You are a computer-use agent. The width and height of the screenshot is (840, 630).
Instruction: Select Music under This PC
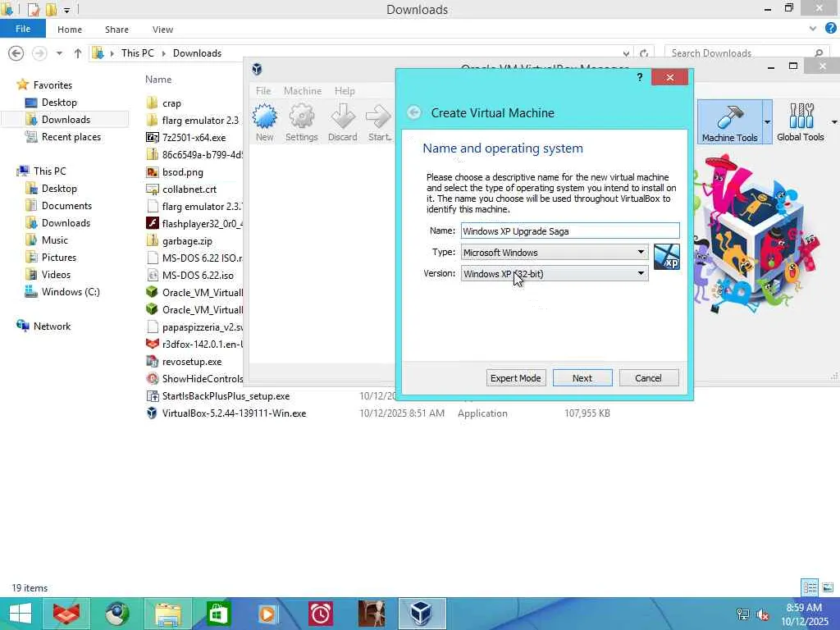point(55,240)
